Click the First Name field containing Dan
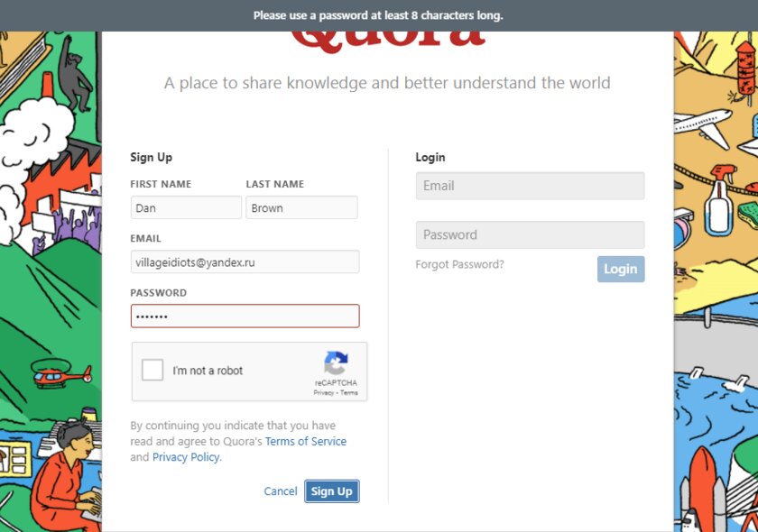This screenshot has height=532, width=758. click(186, 207)
